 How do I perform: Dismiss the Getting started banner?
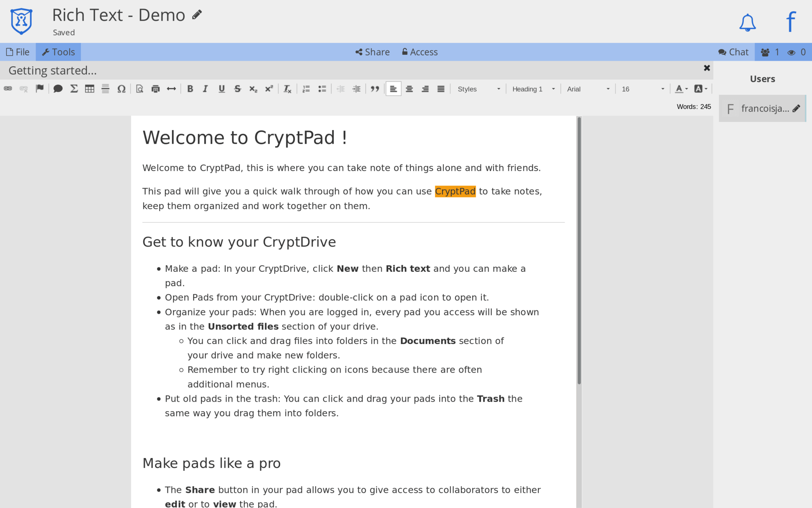tap(707, 68)
